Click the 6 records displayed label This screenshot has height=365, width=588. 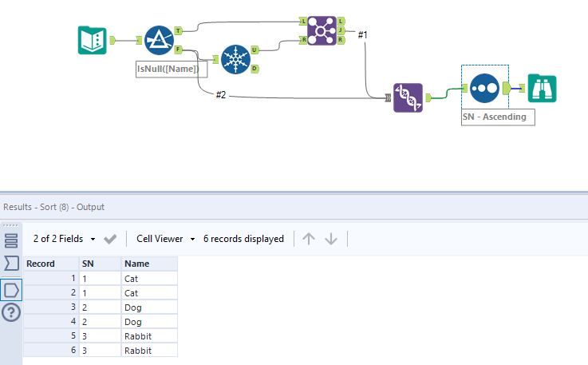point(243,239)
